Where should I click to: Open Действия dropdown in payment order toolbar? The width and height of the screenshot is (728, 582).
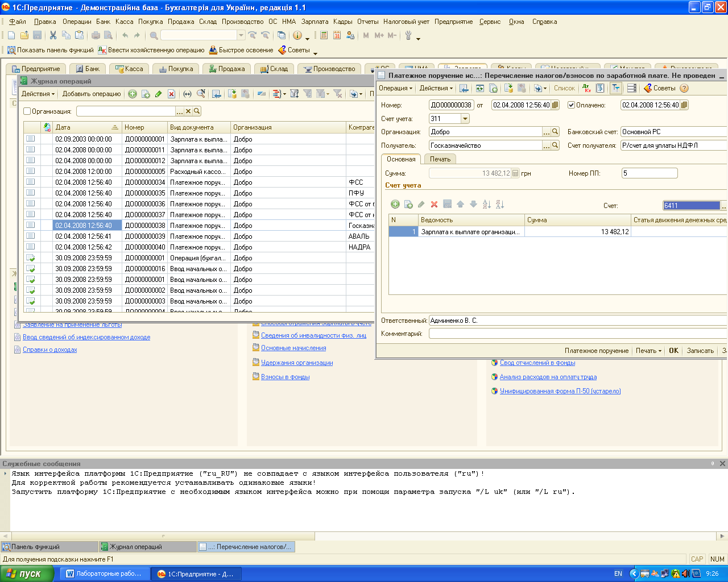pos(436,88)
